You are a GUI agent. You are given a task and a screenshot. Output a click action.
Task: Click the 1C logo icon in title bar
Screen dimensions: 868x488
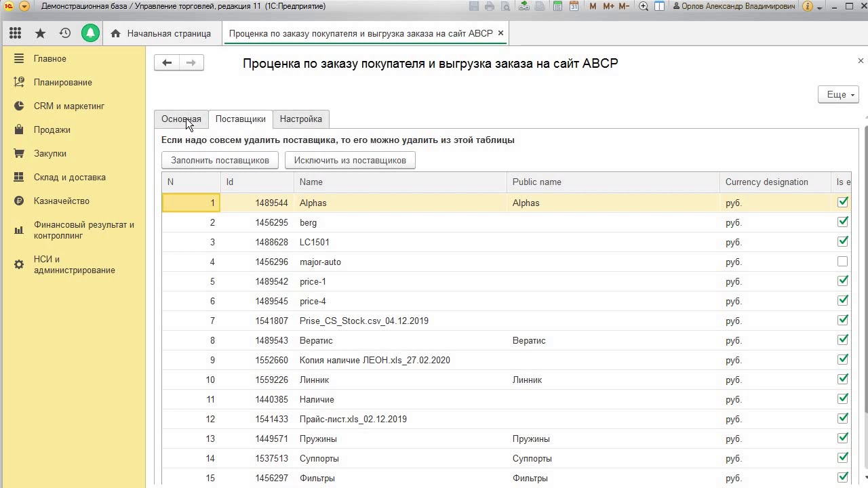pos(8,6)
